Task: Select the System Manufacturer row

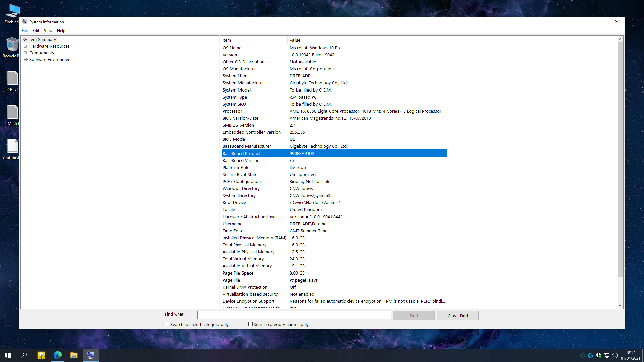Action: click(x=334, y=83)
